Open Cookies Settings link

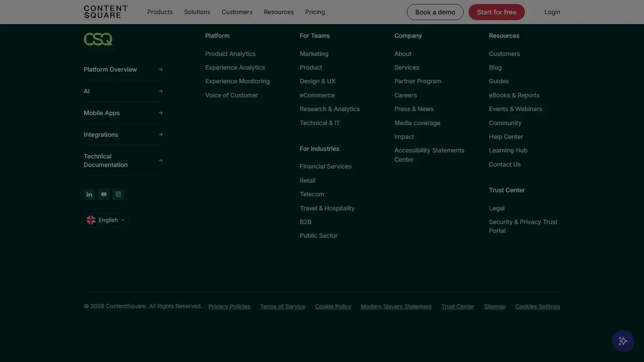(x=538, y=306)
